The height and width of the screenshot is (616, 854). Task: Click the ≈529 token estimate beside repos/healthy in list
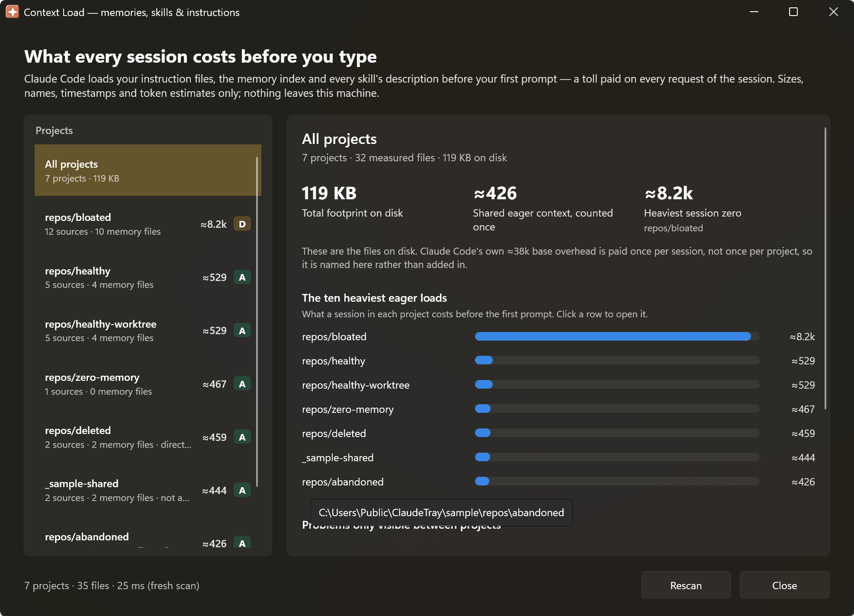pyautogui.click(x=215, y=278)
